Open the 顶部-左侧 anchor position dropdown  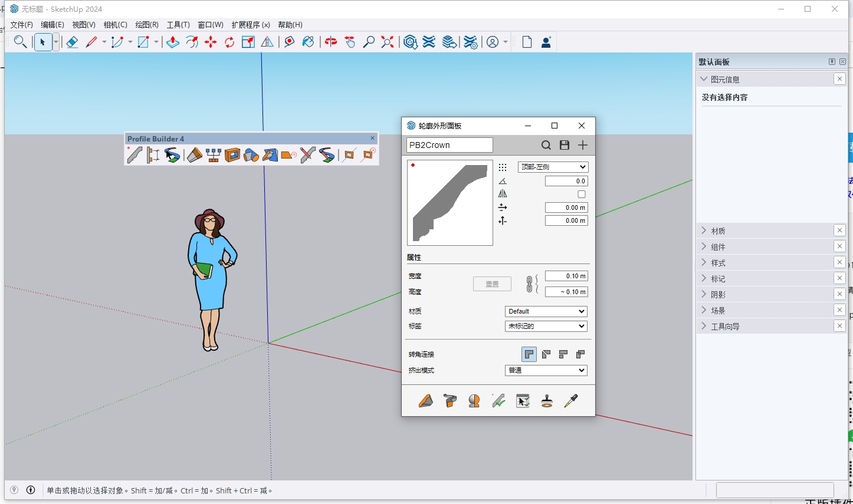(x=553, y=167)
